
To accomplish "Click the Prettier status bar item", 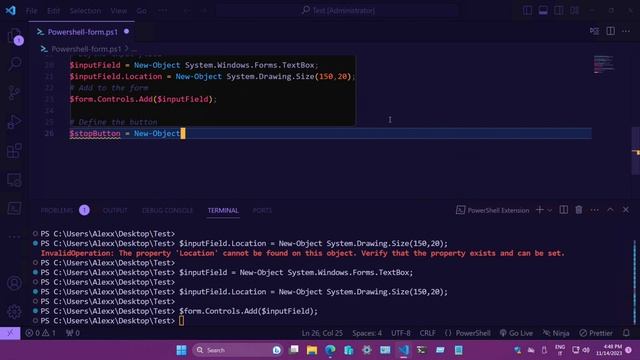I will (x=596, y=333).
